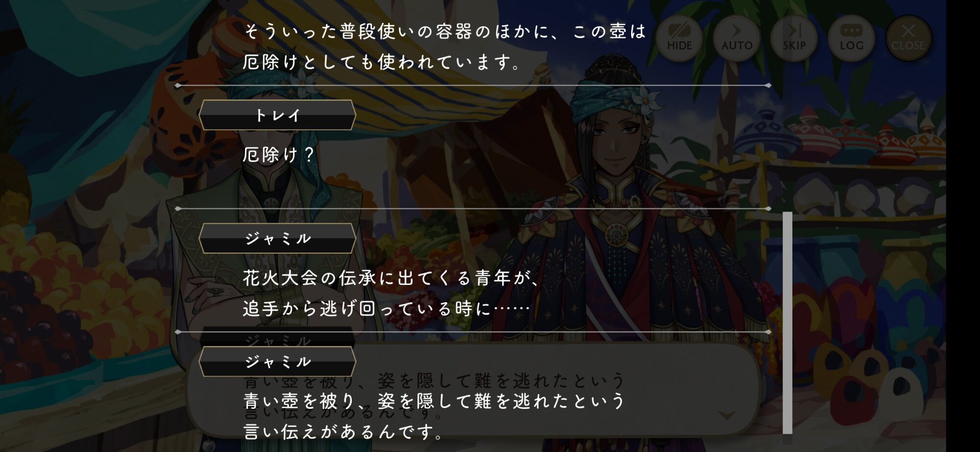Close the log with CLOSE button

coord(908,38)
